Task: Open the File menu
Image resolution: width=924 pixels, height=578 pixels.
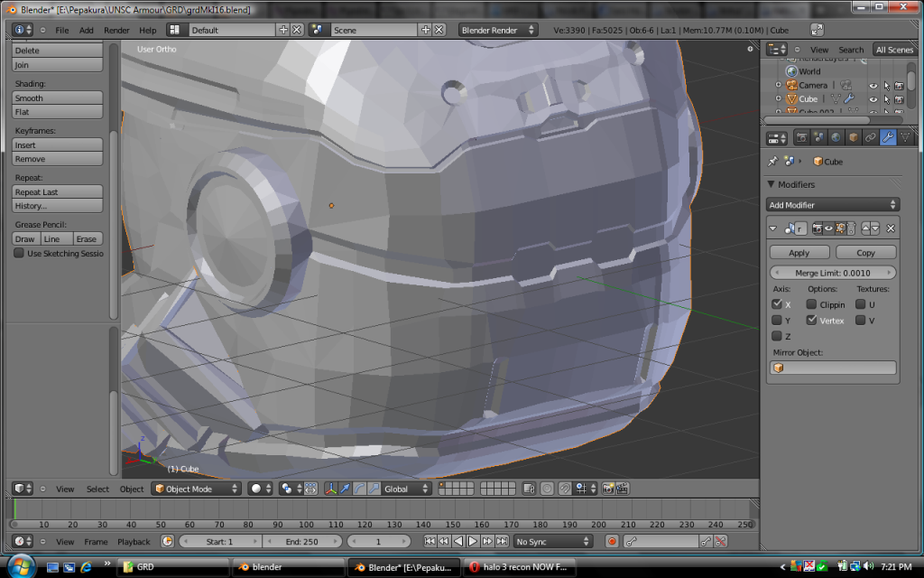Action: (x=62, y=30)
